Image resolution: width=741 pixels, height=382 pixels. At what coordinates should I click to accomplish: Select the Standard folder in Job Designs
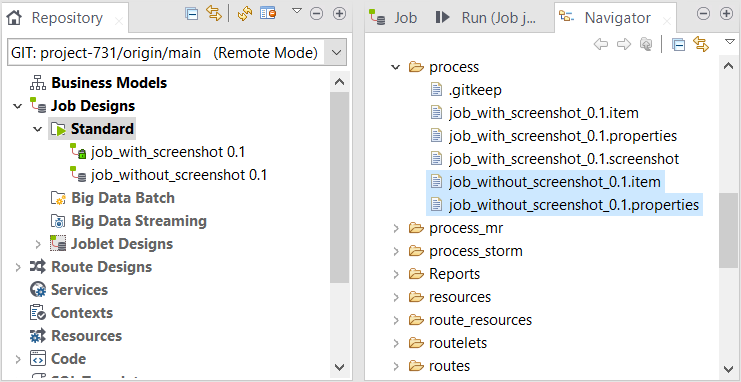click(102, 129)
